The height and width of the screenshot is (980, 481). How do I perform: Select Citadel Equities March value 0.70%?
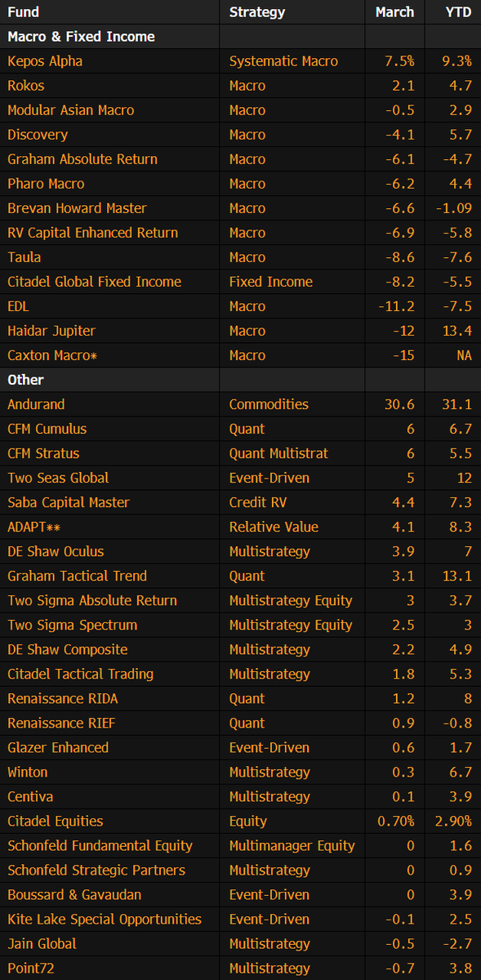pos(395,821)
